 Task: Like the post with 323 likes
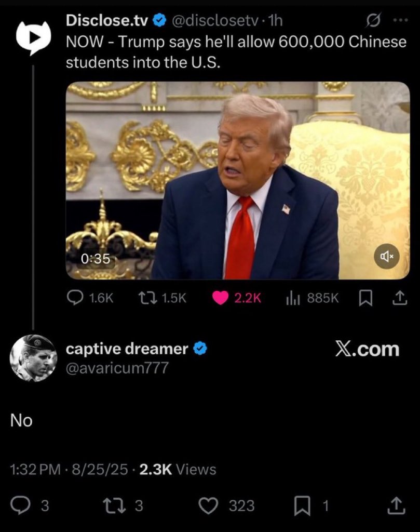coord(226,506)
